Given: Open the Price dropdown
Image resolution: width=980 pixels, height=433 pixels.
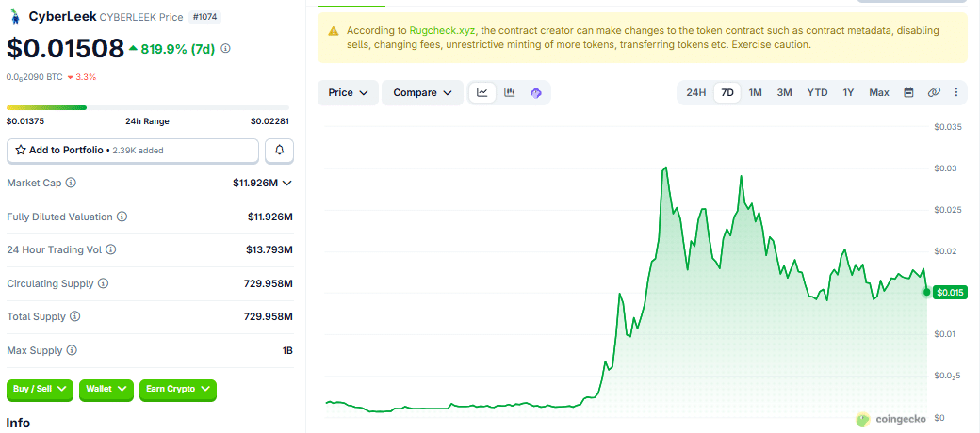Looking at the screenshot, I should (348, 92).
